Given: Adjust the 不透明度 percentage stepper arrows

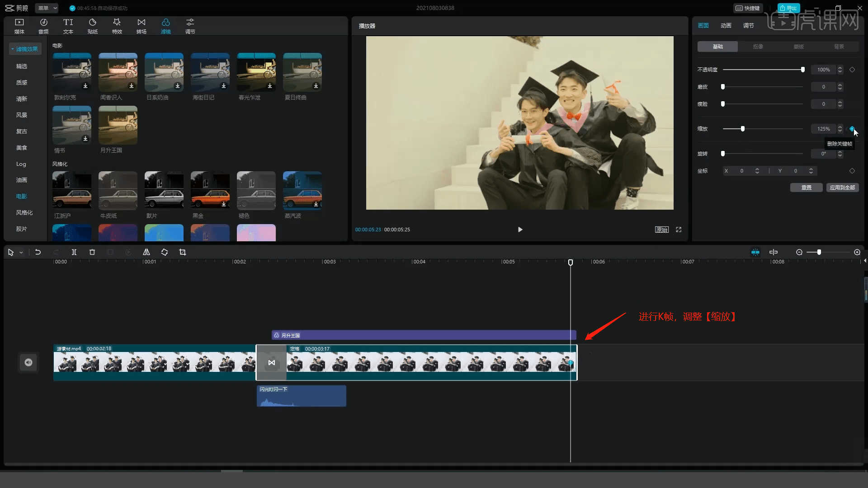Looking at the screenshot, I should [x=840, y=70].
